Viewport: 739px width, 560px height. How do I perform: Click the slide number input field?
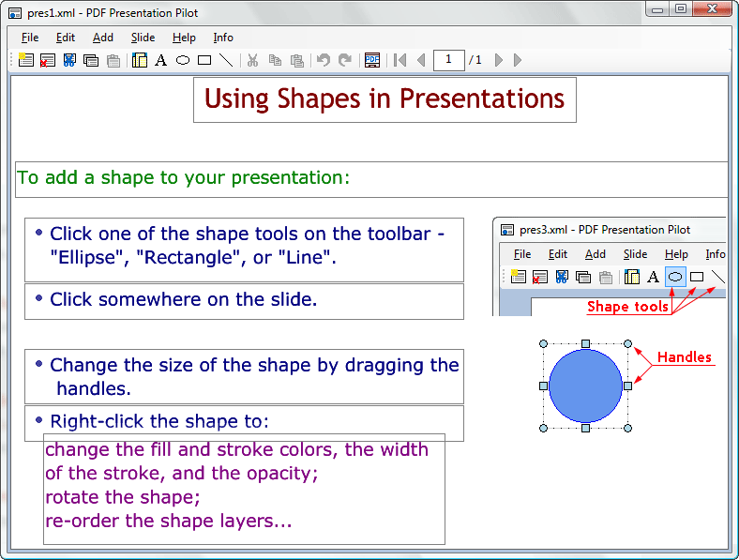[x=448, y=60]
